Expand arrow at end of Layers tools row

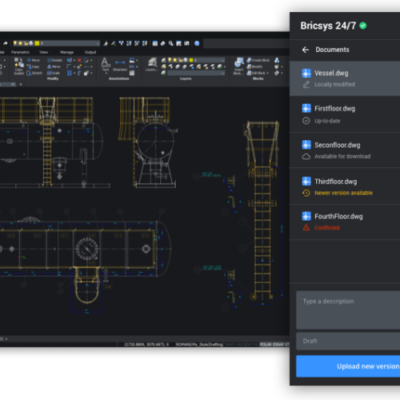tap(225, 67)
